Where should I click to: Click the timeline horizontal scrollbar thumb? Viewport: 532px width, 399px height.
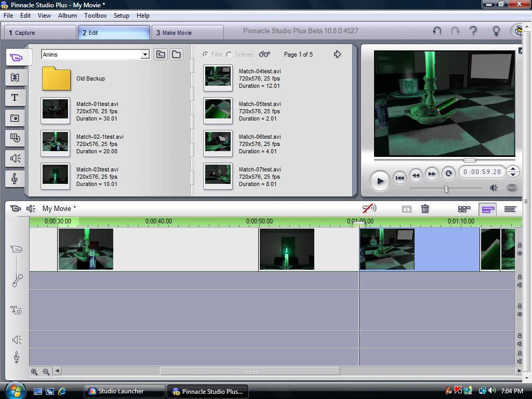coord(250,371)
